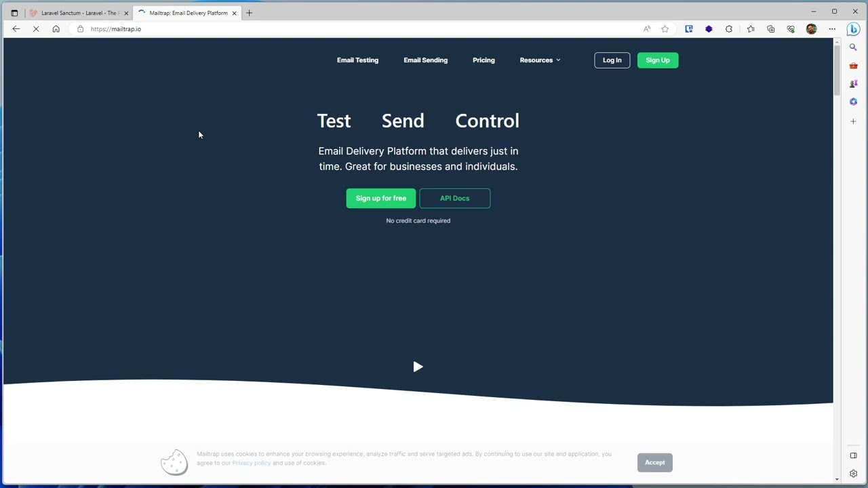The width and height of the screenshot is (868, 488).
Task: Open Read aloud in address bar
Action: click(647, 29)
